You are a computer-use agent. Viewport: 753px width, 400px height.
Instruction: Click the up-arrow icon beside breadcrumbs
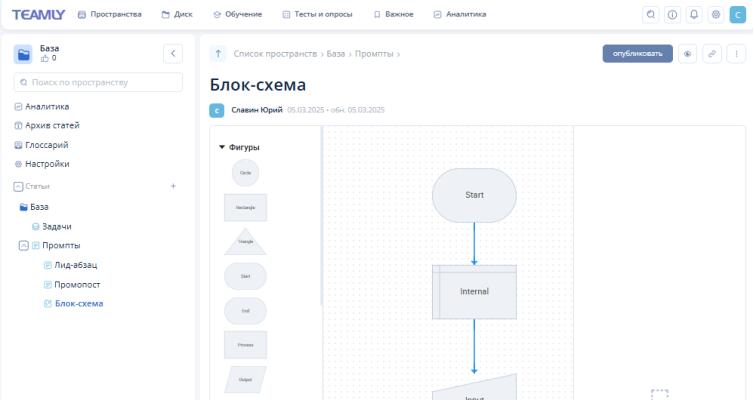(219, 53)
